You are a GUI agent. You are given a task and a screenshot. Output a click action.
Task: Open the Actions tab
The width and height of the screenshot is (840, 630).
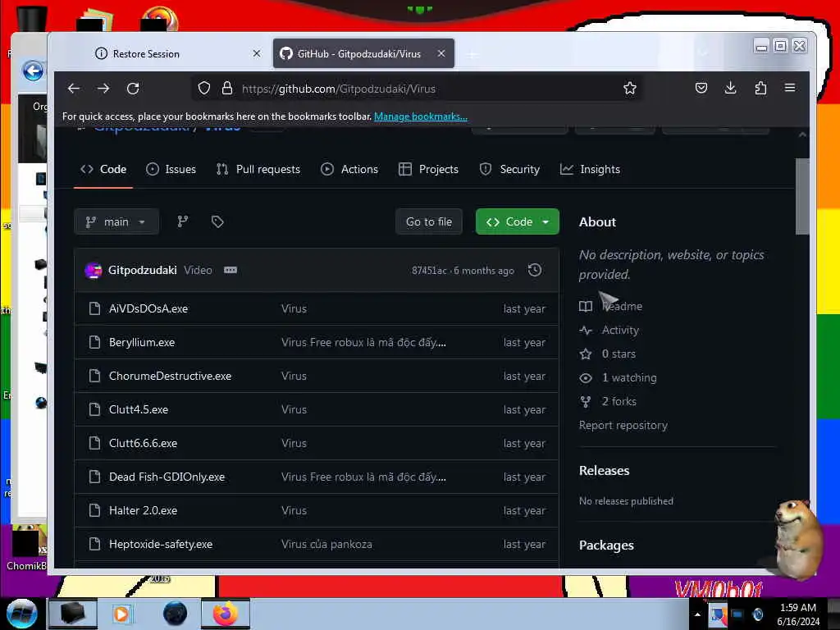(x=349, y=169)
